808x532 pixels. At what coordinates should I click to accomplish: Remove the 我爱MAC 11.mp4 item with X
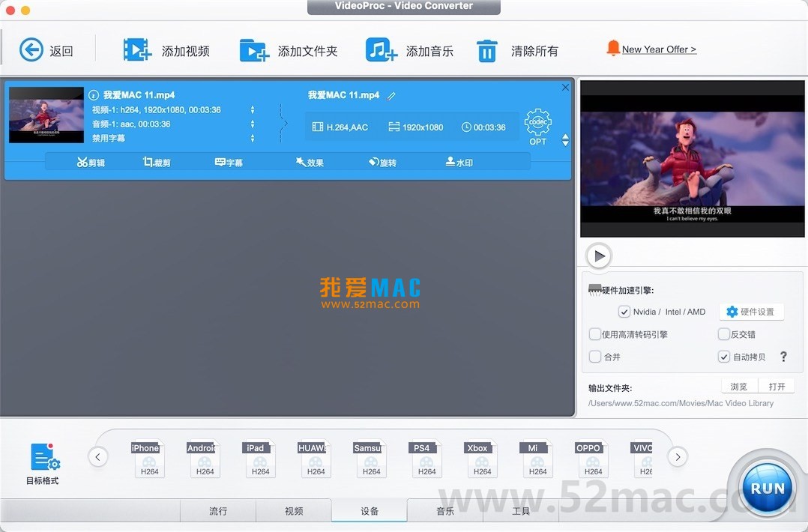coord(565,88)
